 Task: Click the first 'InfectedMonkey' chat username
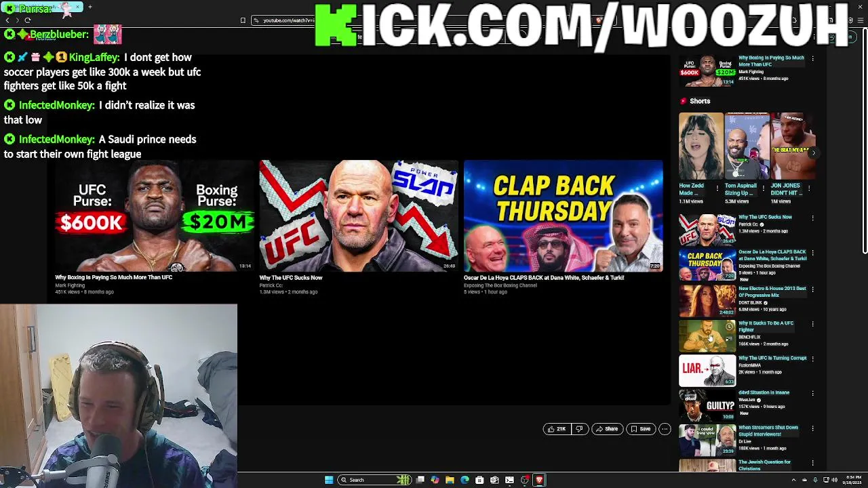[57, 105]
